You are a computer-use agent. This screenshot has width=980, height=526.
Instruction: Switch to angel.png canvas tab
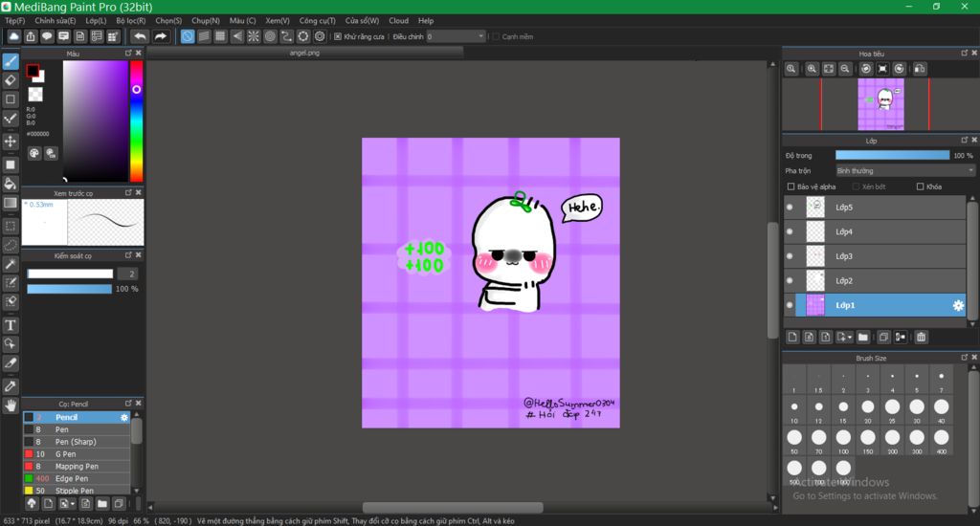pyautogui.click(x=304, y=54)
